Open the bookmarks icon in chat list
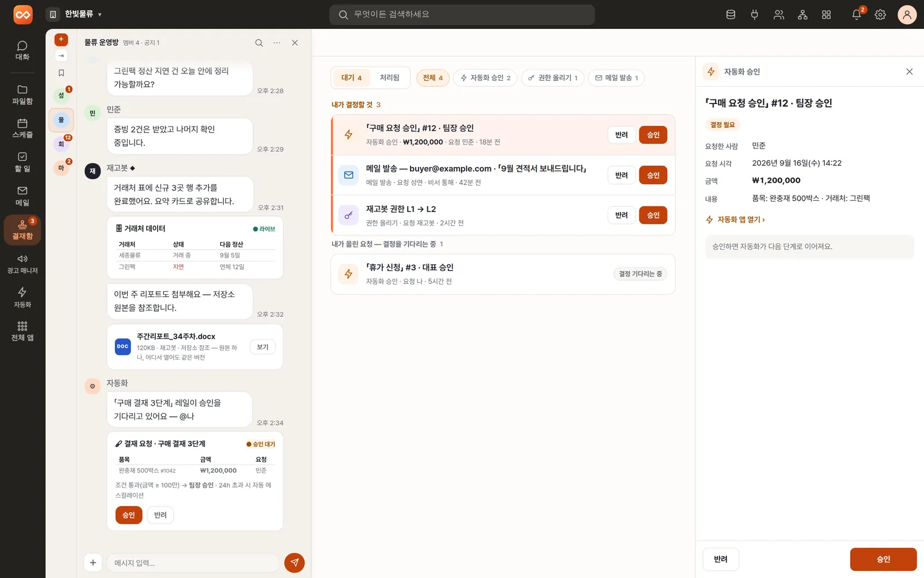Viewport: 924px width, 578px height. 61,73
